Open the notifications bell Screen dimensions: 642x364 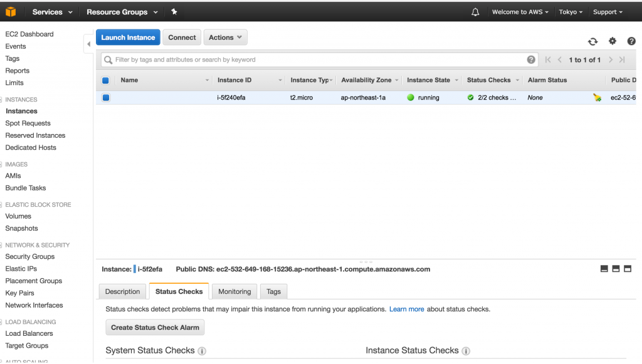tap(475, 12)
